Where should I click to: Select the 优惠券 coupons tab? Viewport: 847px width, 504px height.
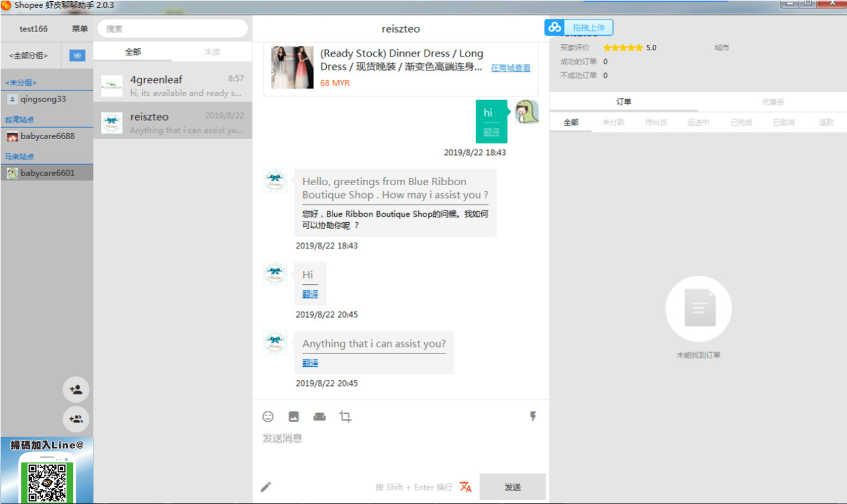point(773,102)
